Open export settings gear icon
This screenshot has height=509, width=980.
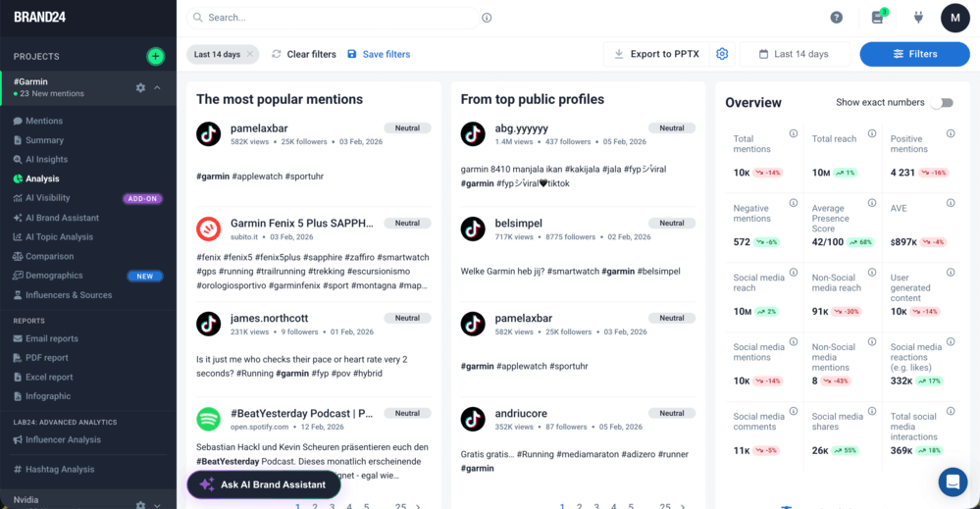pyautogui.click(x=722, y=54)
